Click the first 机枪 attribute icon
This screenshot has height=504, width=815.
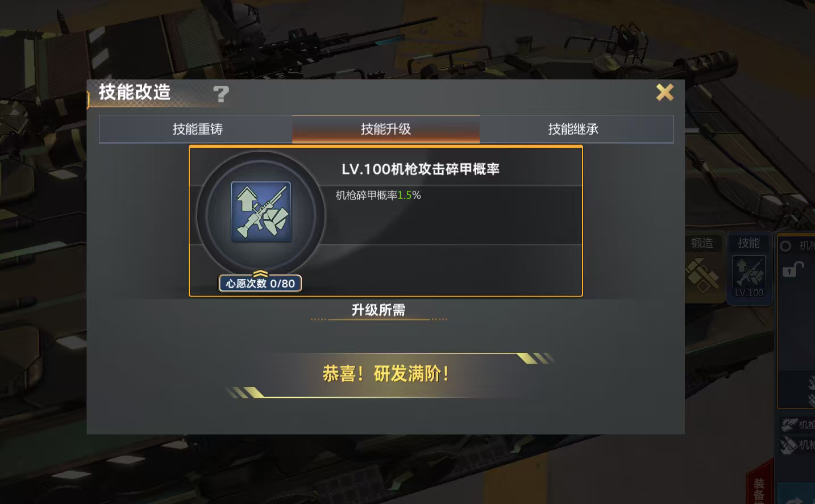tap(789, 424)
